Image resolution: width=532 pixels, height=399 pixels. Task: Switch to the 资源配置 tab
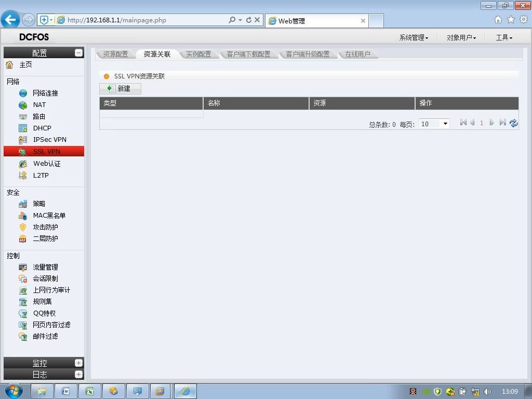pos(115,54)
